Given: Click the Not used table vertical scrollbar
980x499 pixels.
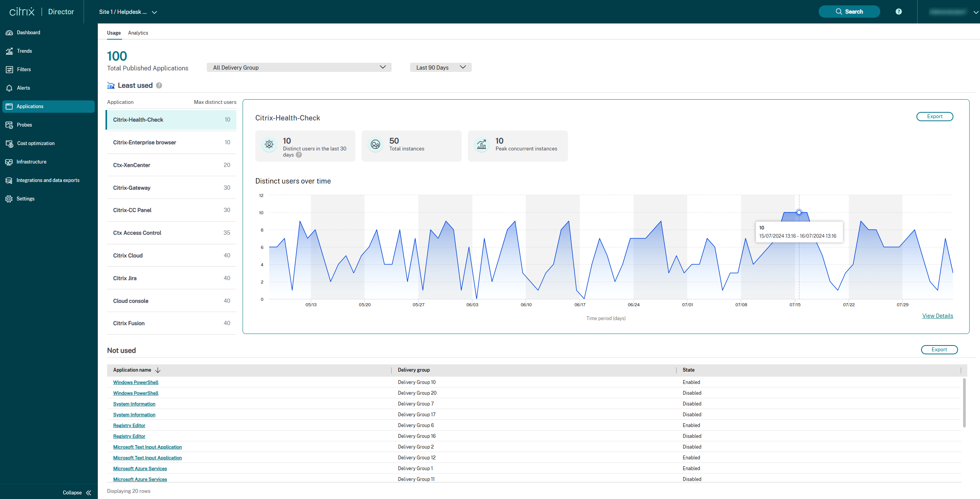Looking at the screenshot, I should (964, 402).
